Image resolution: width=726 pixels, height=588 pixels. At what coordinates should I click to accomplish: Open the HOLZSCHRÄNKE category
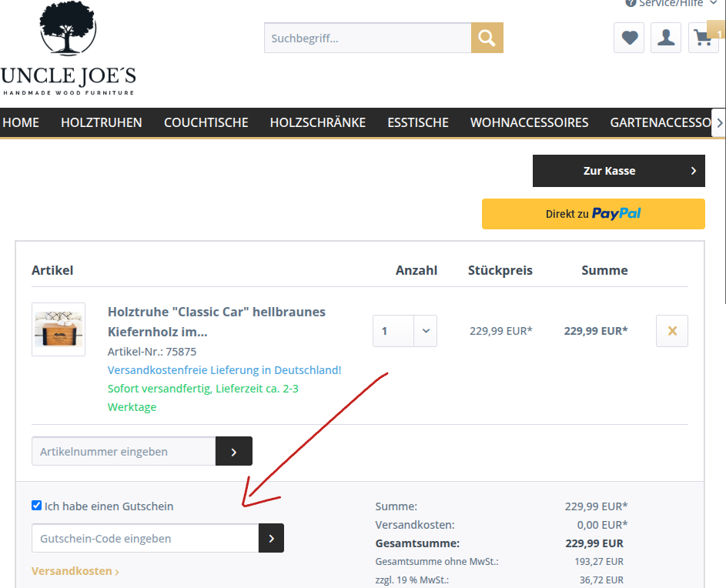coord(318,122)
